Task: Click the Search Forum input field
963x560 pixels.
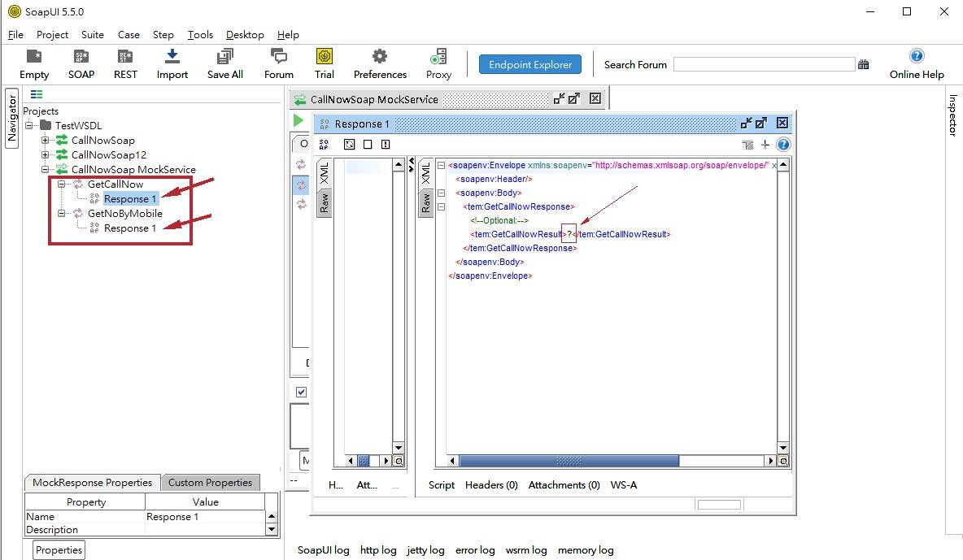Action: point(764,64)
